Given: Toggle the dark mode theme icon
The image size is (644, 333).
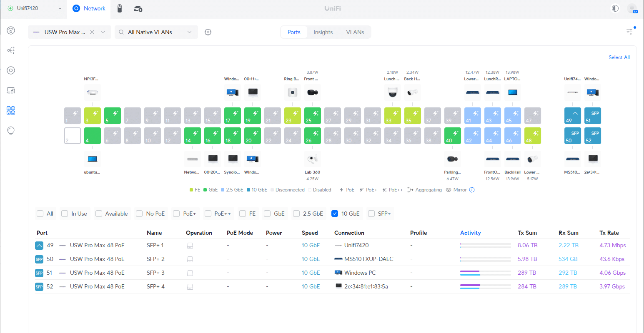Looking at the screenshot, I should pos(615,8).
